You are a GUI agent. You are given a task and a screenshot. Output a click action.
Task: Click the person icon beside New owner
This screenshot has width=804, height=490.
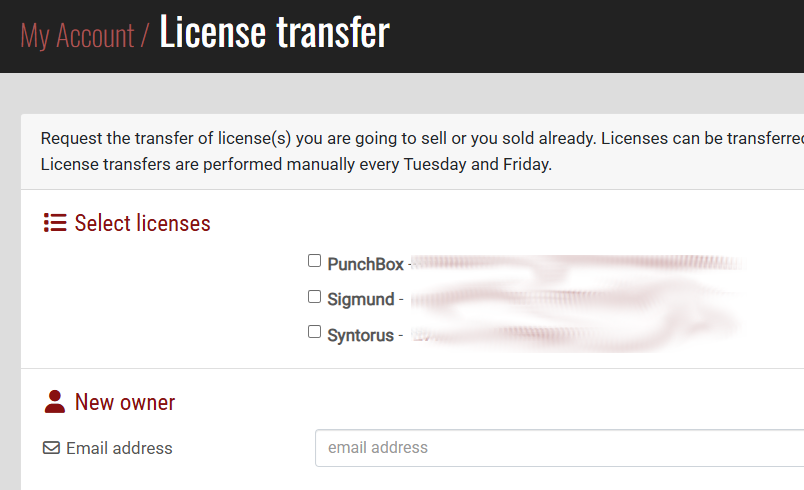coord(55,402)
